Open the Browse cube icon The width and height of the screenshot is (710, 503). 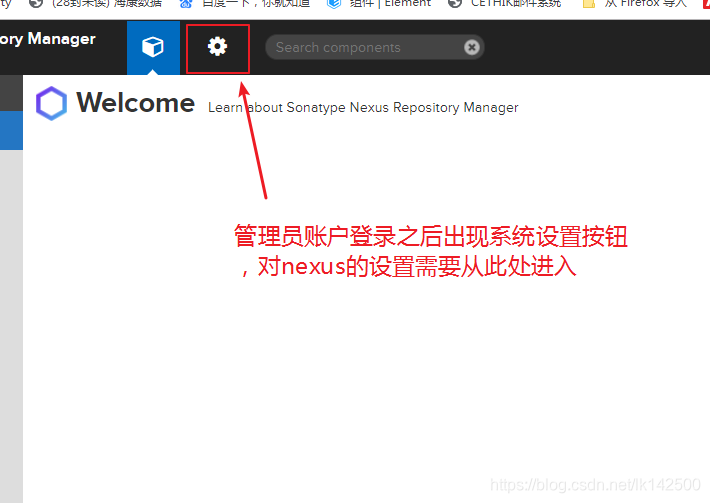(153, 47)
